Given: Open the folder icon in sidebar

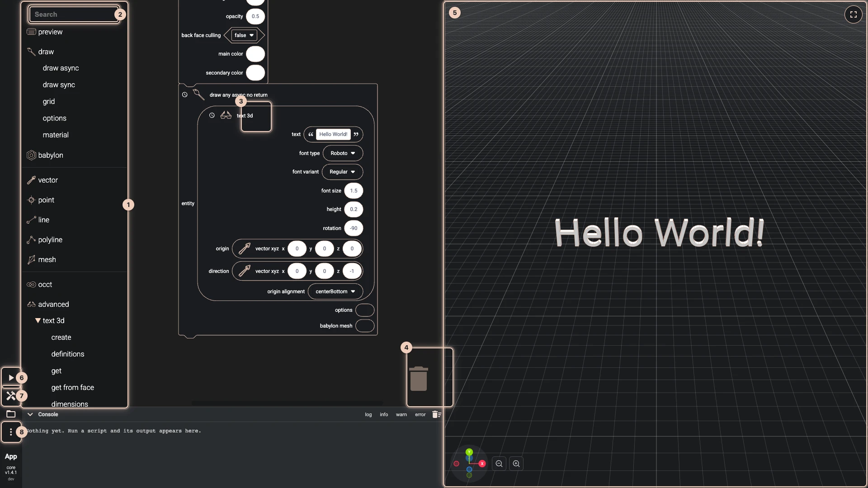Looking at the screenshot, I should 11,414.
